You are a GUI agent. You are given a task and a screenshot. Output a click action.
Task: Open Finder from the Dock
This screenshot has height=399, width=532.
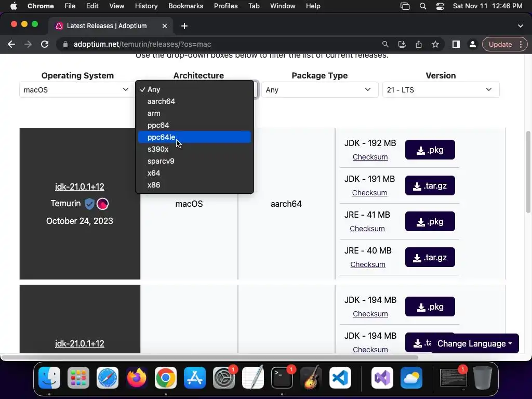pyautogui.click(x=49, y=378)
